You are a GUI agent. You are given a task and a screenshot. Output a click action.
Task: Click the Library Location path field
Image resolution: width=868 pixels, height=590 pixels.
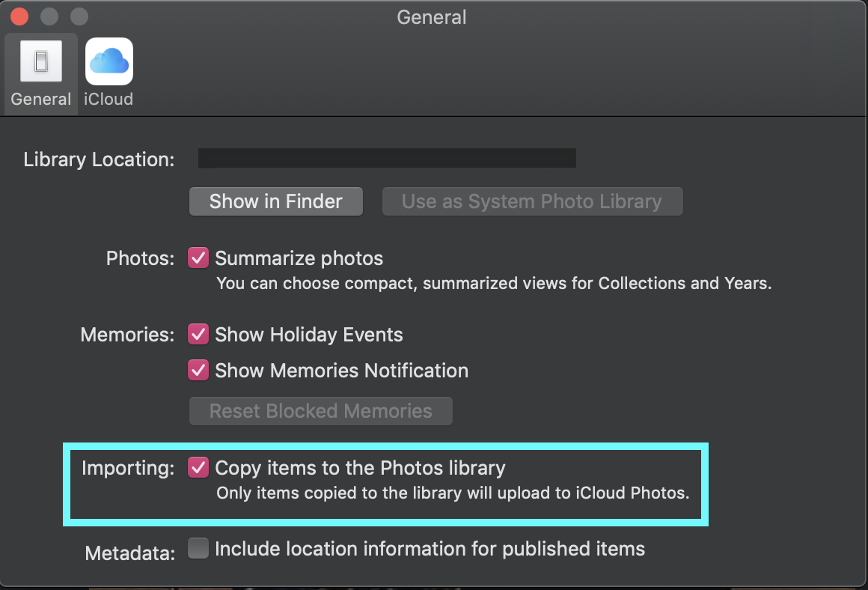point(387,158)
